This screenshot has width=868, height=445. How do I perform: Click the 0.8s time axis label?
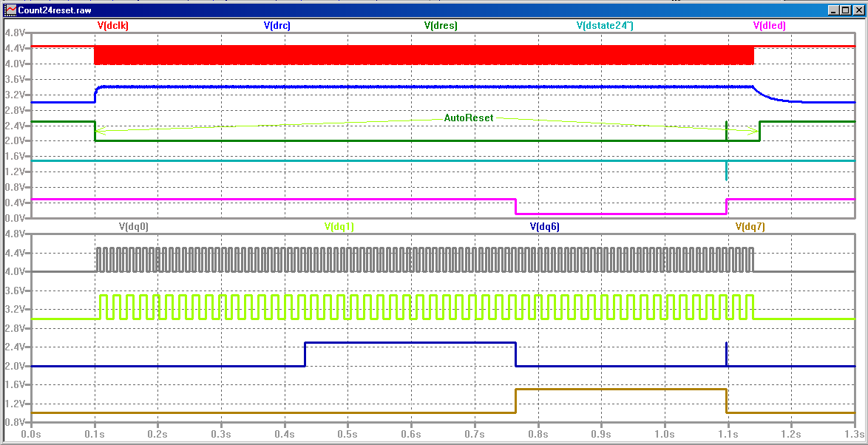538,433
